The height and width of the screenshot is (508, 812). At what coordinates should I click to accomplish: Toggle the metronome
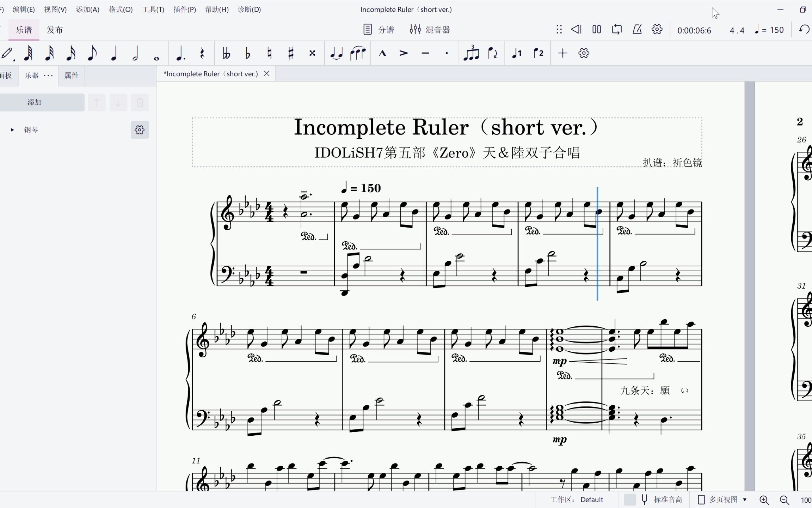point(637,29)
